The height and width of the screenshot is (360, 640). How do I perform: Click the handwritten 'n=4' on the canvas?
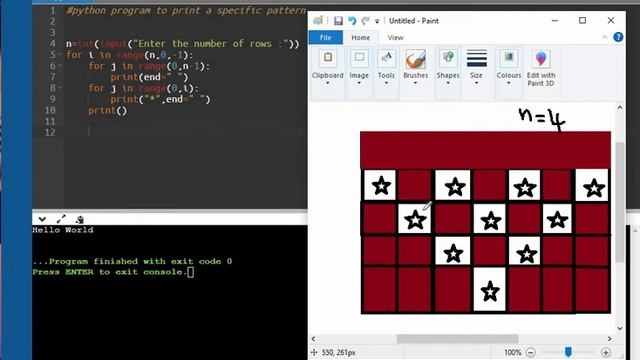pos(542,120)
